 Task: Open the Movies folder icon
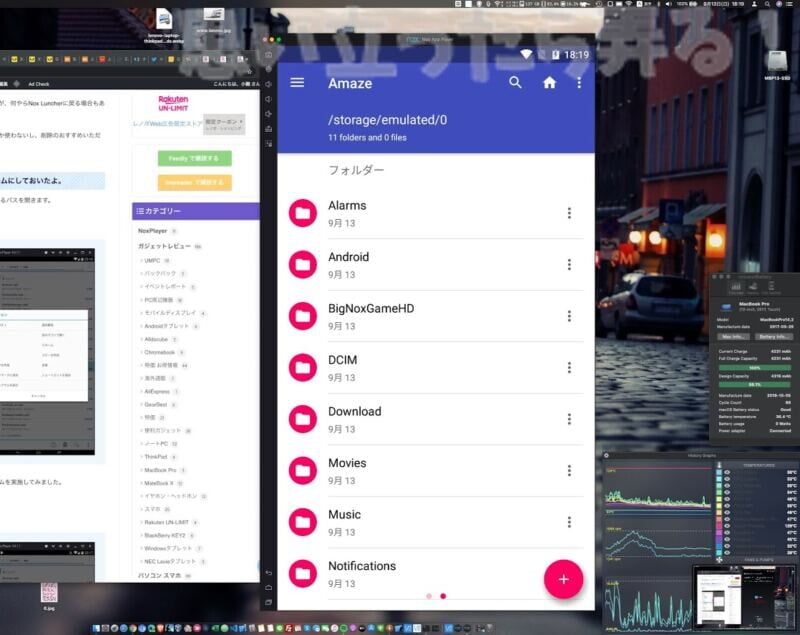pyautogui.click(x=303, y=471)
